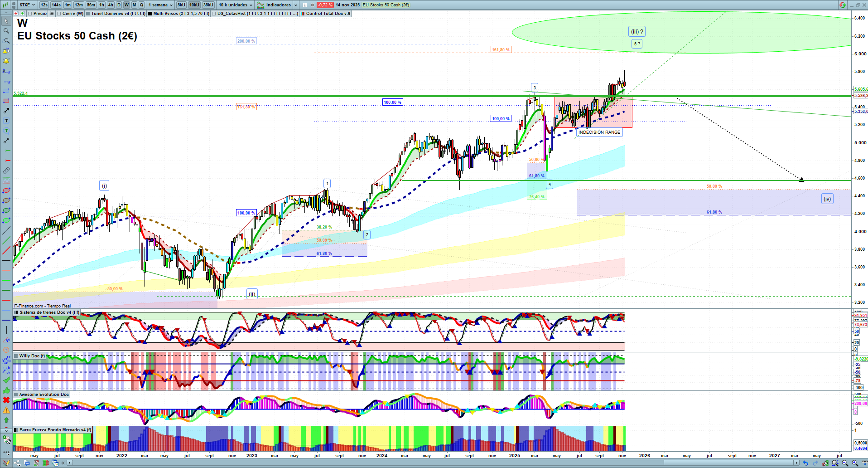Switch to the 12s timeframe

click(x=44, y=5)
